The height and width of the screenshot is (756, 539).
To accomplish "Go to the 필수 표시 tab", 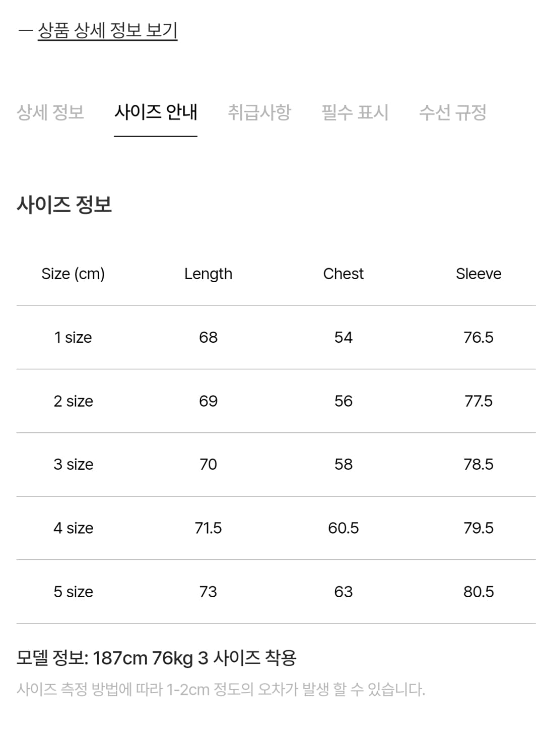I will [355, 112].
